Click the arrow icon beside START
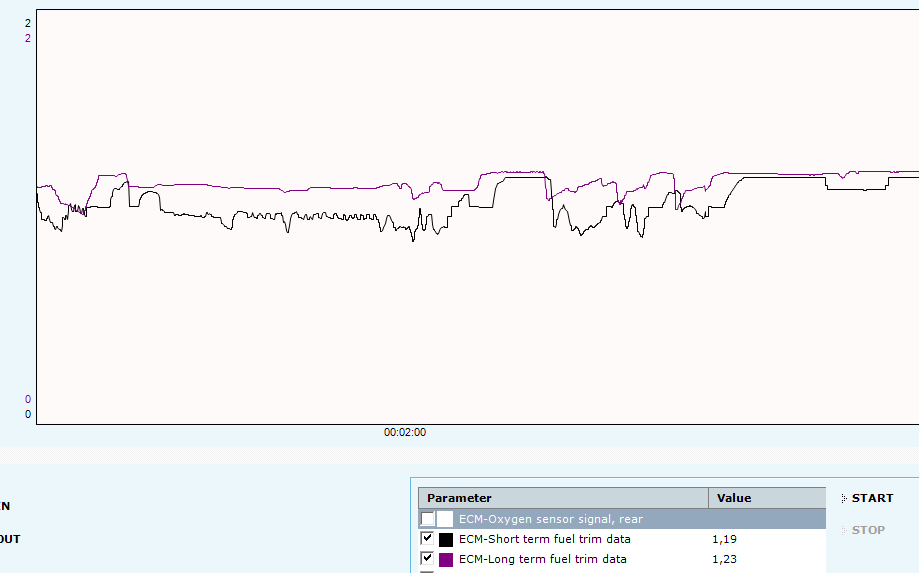919x573 pixels. click(x=844, y=498)
